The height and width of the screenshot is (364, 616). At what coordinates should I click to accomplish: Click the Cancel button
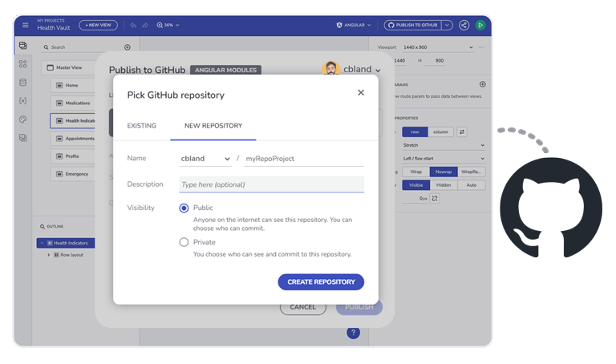coord(302,307)
